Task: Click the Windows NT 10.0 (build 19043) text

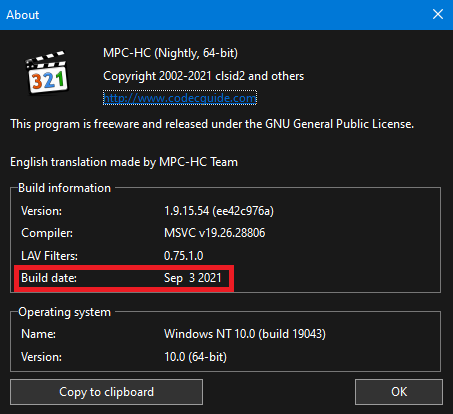Action: coord(245,334)
